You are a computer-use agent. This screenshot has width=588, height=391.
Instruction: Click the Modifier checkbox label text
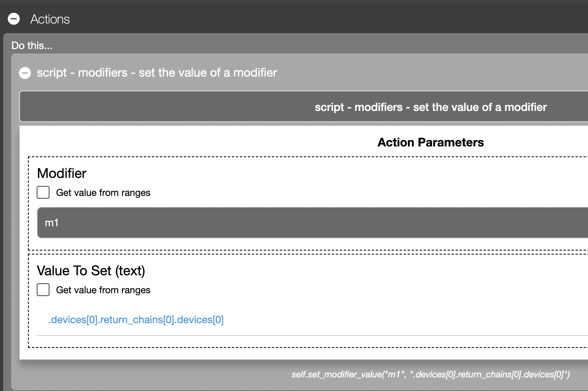click(103, 193)
